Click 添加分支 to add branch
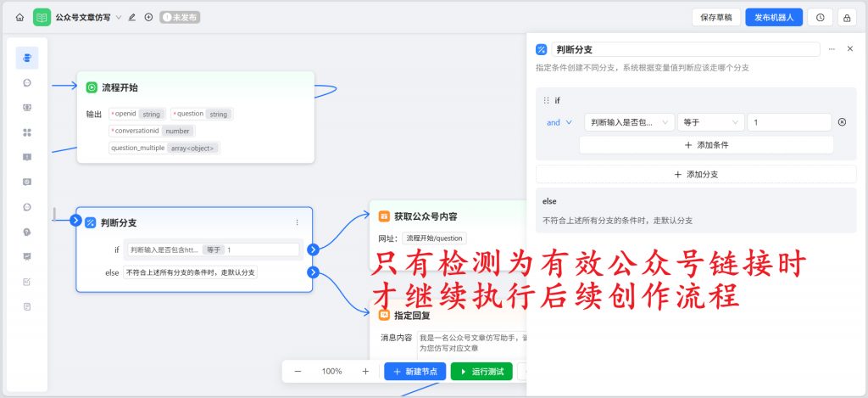Viewport: 868px width, 398px height. (x=696, y=174)
